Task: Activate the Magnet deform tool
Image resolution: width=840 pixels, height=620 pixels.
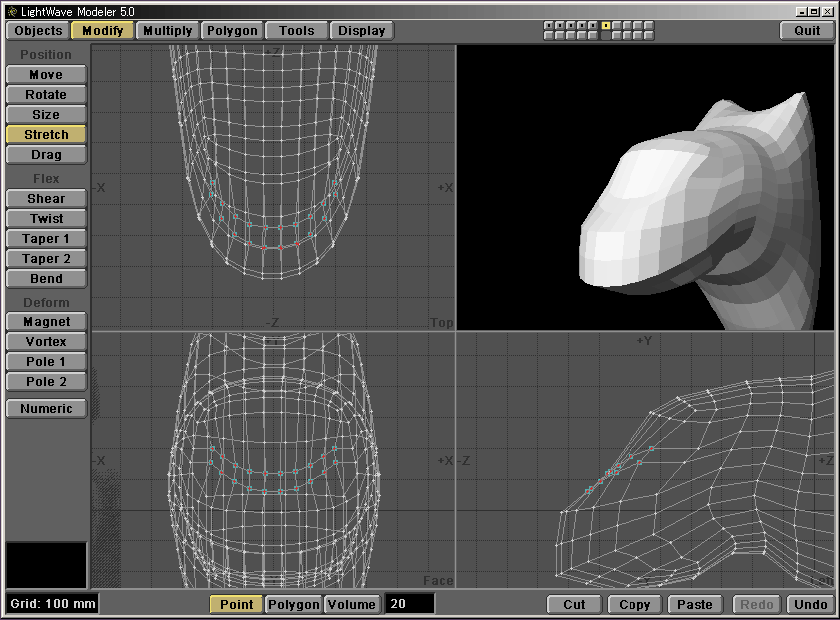Action: 46,322
